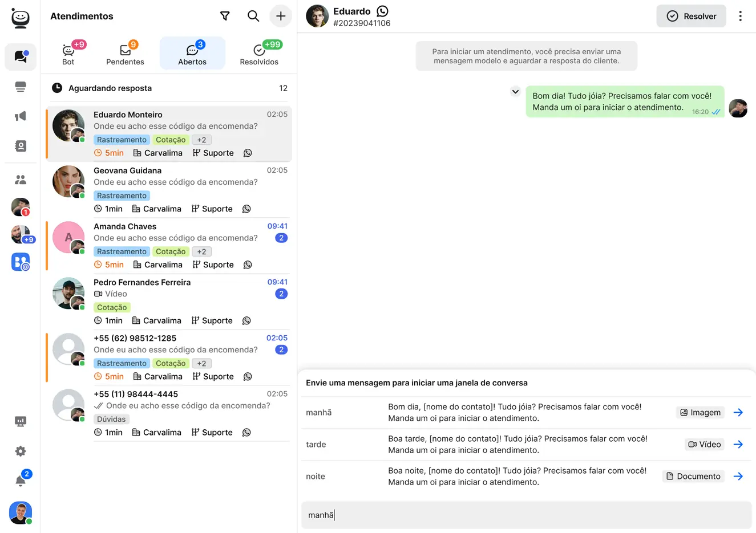This screenshot has height=533, width=756.
Task: Switch to the Resolvidos tab
Action: (x=259, y=54)
